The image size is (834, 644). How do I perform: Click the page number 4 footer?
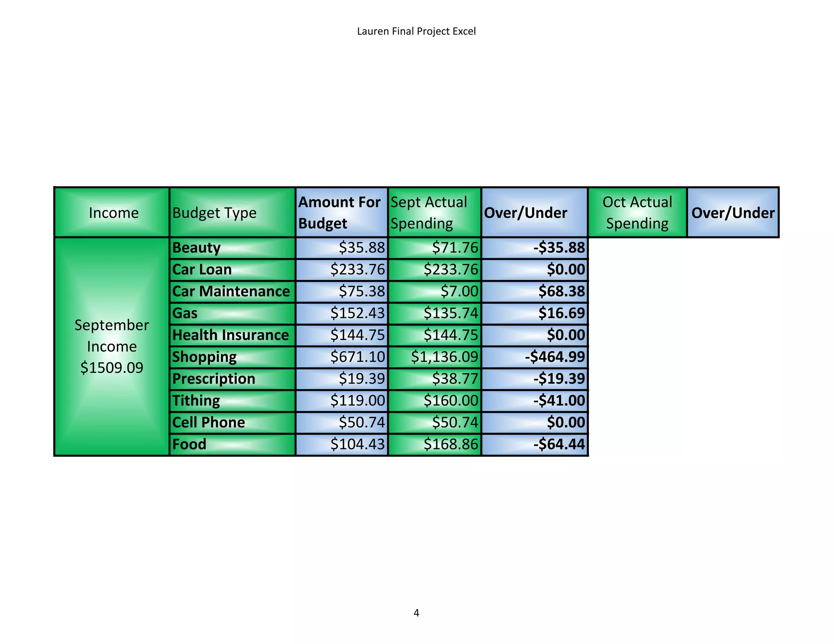pyautogui.click(x=416, y=613)
